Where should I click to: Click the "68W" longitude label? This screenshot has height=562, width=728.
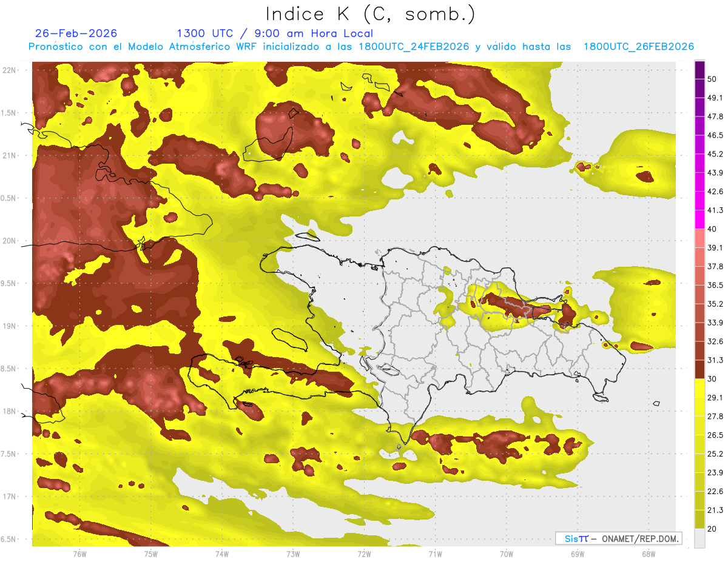coord(648,554)
